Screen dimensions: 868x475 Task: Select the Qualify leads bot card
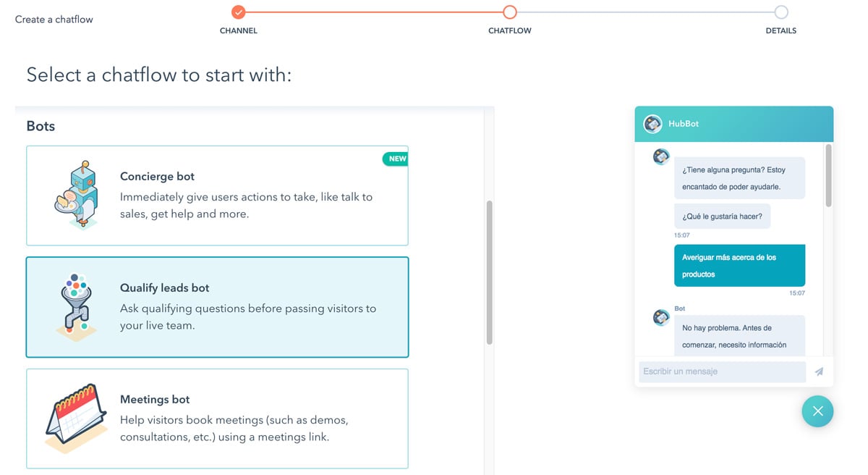[217, 306]
